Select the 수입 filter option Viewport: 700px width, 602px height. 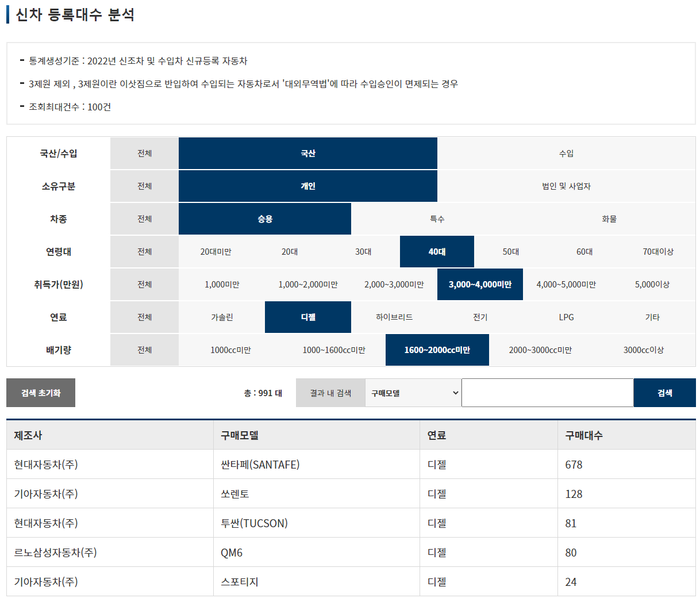tap(566, 154)
